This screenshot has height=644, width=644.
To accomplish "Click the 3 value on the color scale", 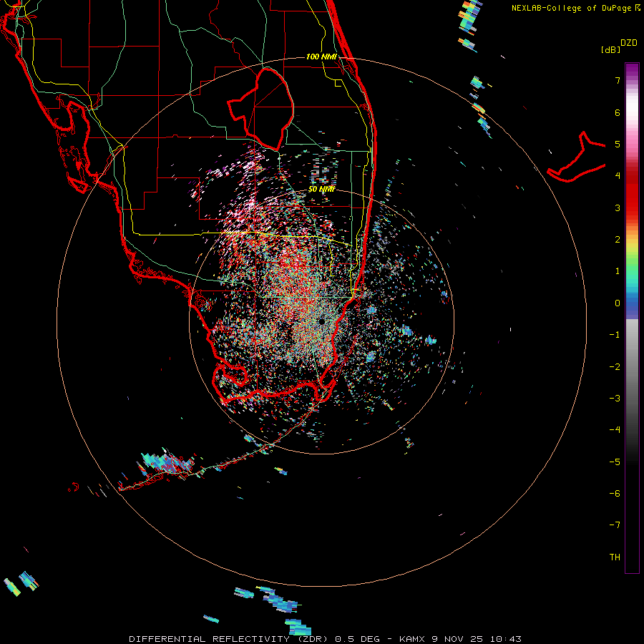I will tap(618, 208).
